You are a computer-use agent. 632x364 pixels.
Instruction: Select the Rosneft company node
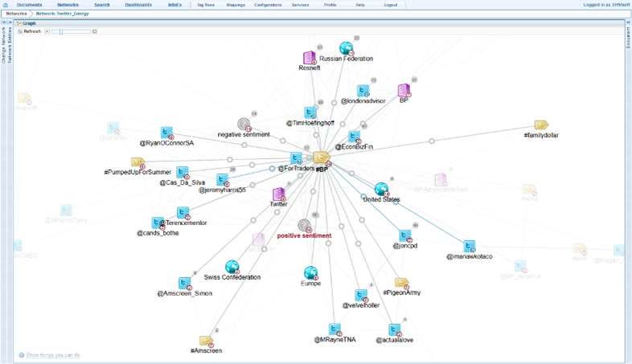[x=310, y=58]
